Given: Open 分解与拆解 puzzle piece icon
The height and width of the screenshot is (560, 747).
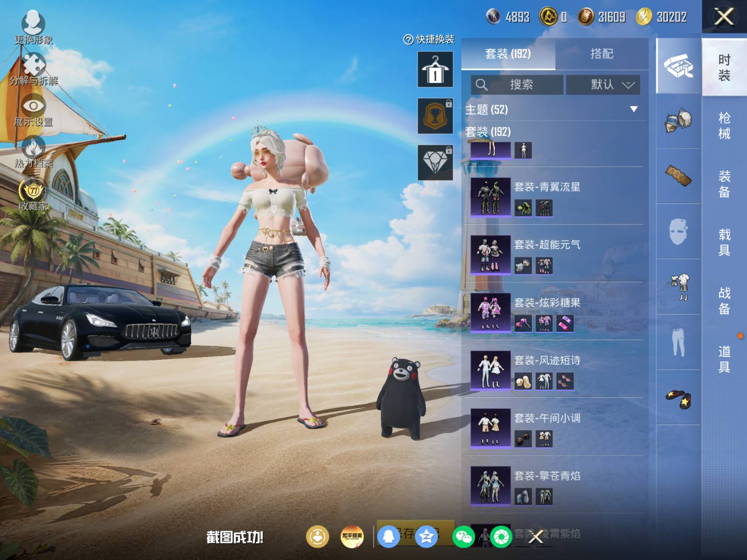Looking at the screenshot, I should click(x=33, y=65).
